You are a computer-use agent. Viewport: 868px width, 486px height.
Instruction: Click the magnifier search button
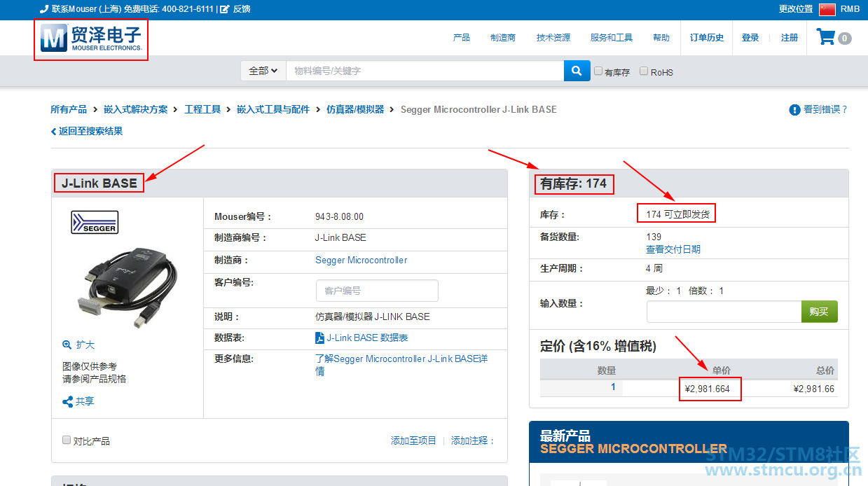[577, 71]
